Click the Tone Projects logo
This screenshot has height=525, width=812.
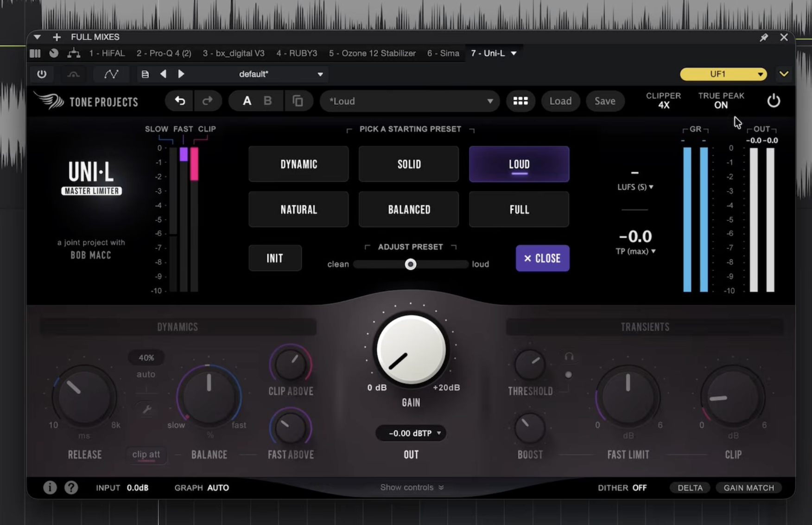87,101
